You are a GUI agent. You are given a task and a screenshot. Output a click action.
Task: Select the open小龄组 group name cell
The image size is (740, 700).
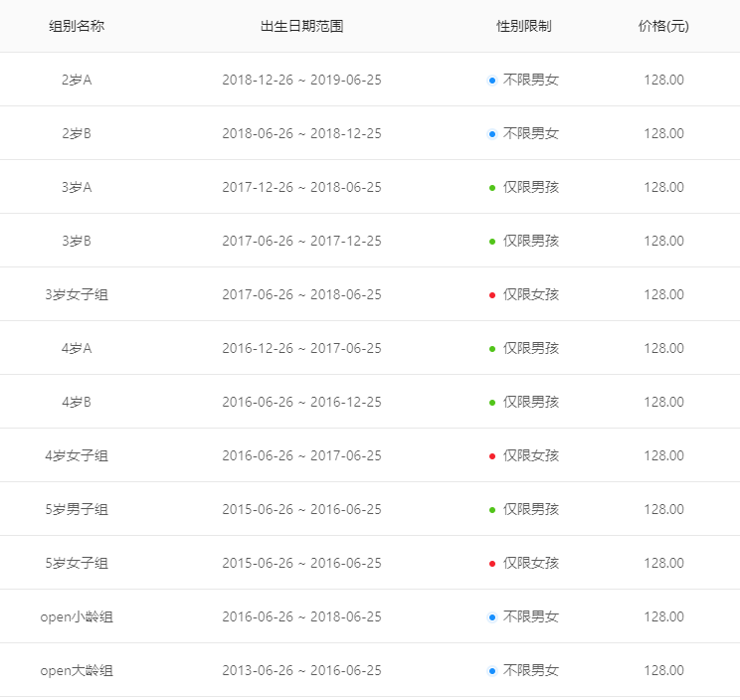(77, 617)
